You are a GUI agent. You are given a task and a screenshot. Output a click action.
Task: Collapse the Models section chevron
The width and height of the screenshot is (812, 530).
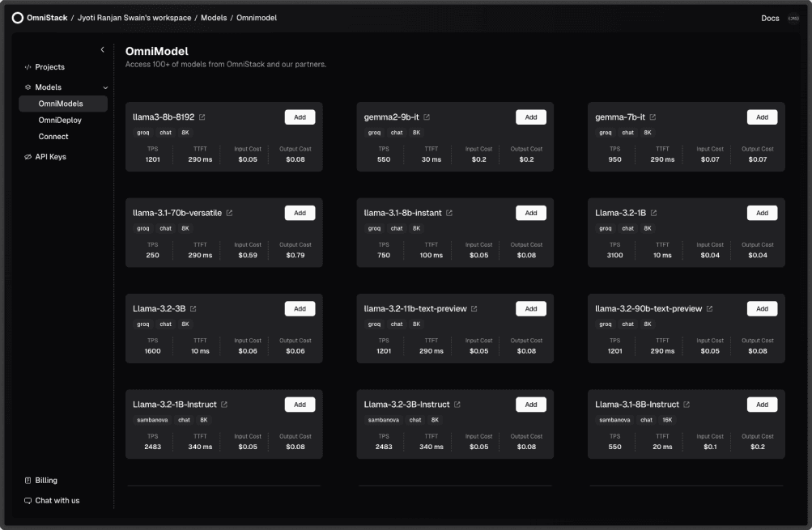tap(105, 87)
